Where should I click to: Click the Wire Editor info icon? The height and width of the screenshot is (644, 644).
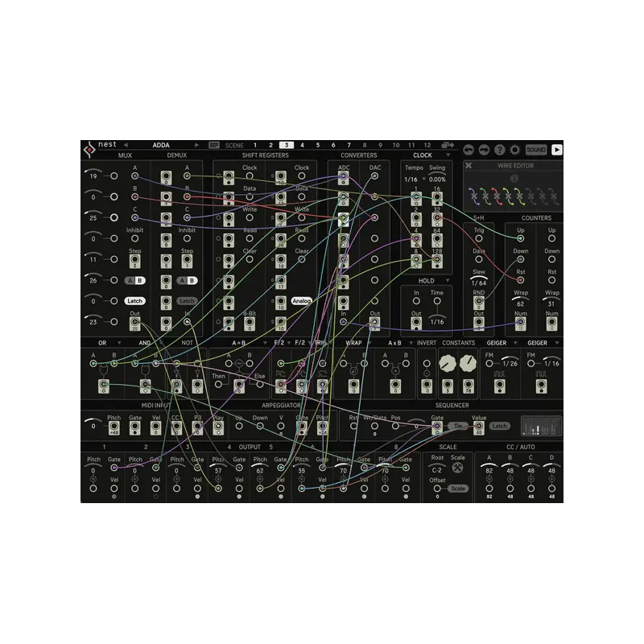coord(514,179)
